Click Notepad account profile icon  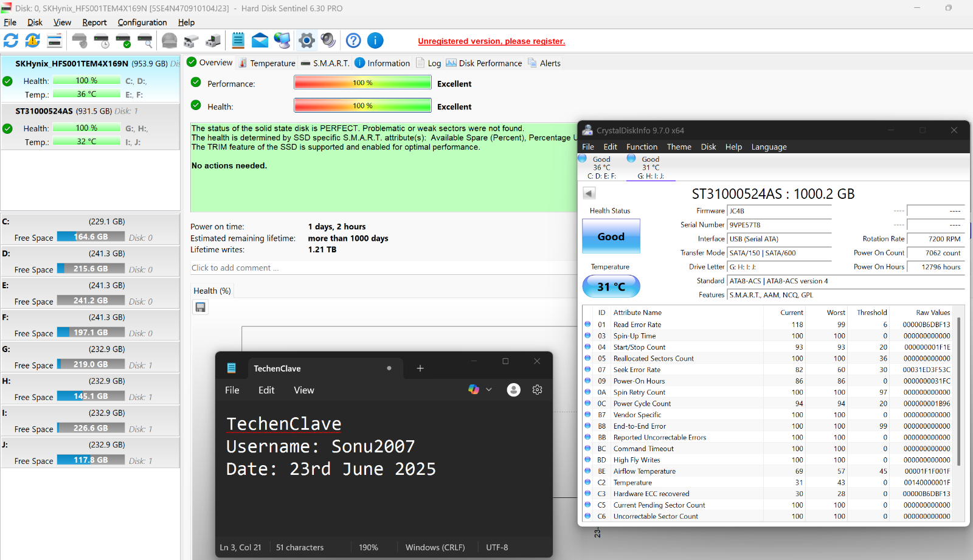click(x=513, y=390)
